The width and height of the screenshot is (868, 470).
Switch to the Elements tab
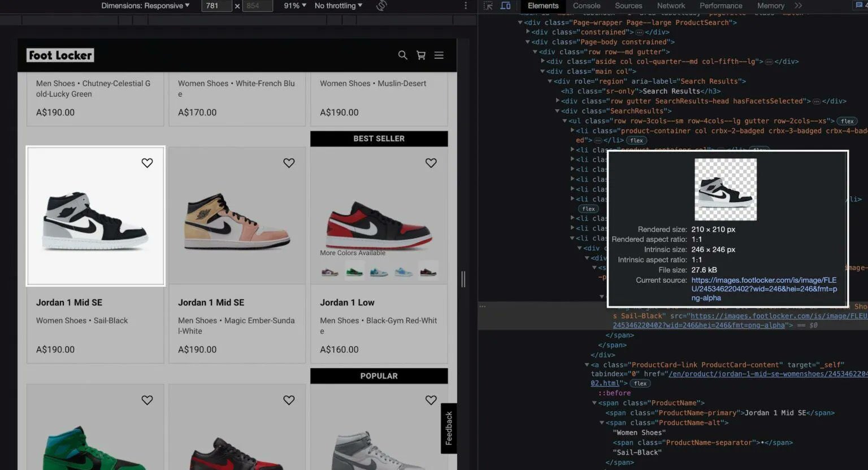[x=543, y=6]
